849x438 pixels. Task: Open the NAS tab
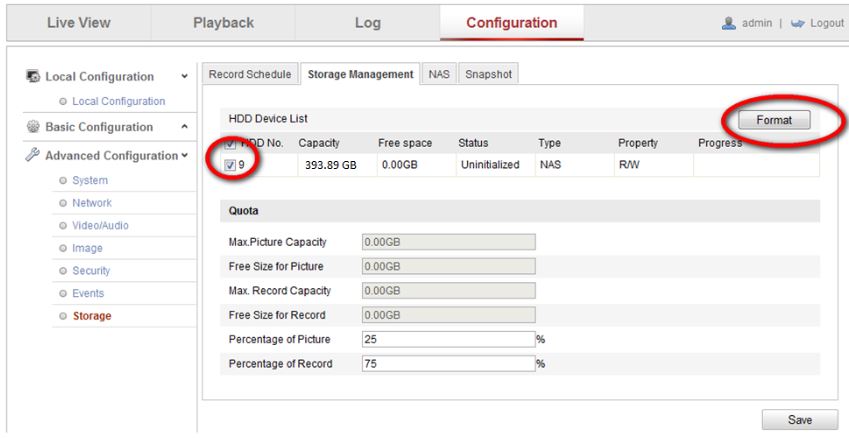click(437, 74)
